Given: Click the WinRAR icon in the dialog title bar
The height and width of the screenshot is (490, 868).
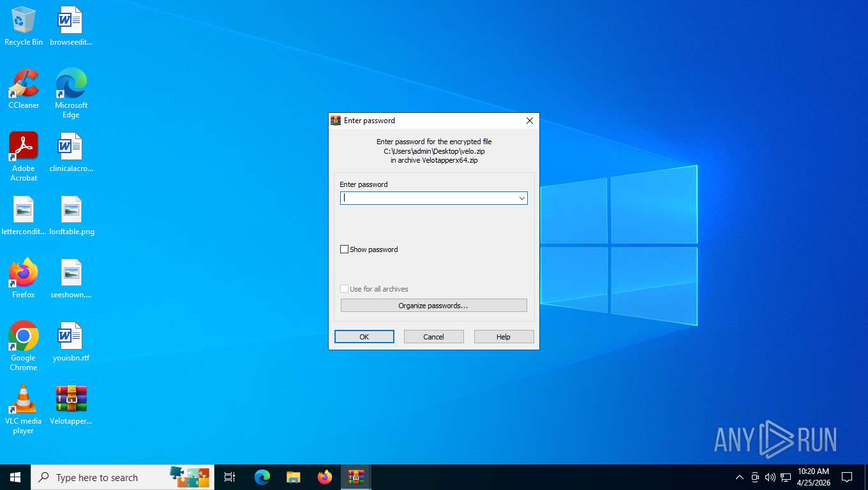Looking at the screenshot, I should point(336,121).
